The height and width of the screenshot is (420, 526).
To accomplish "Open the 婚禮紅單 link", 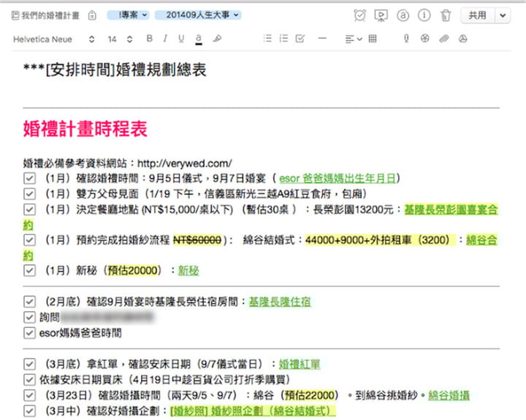I will (x=300, y=364).
